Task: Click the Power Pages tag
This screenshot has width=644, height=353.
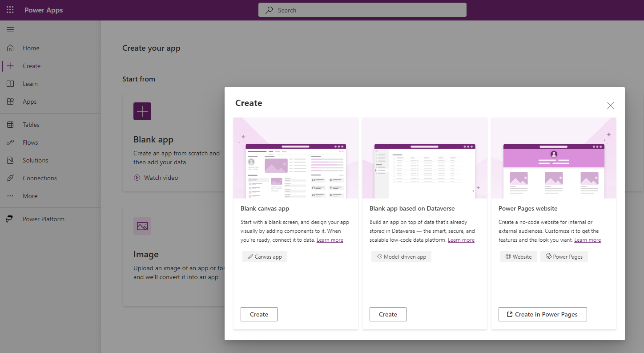Action: 564,256
